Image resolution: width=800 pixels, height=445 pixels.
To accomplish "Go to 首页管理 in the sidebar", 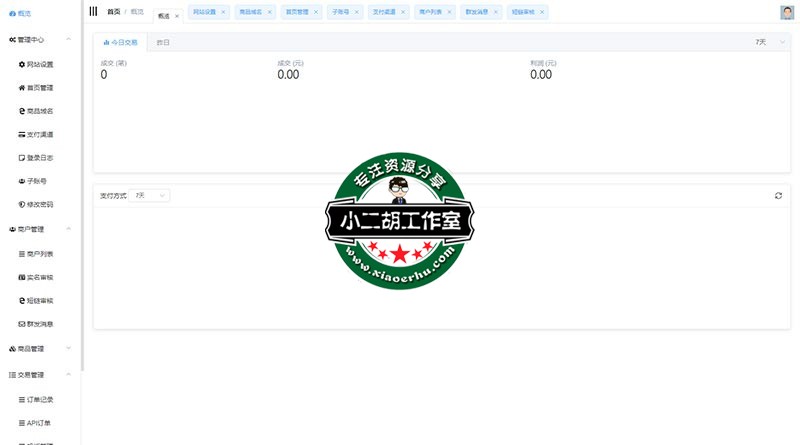I will click(40, 88).
